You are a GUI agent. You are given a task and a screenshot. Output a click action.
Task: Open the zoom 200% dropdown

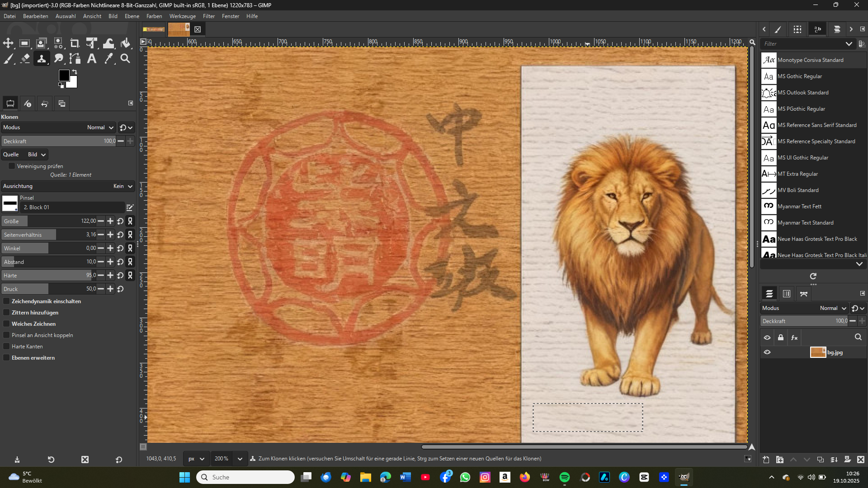click(x=240, y=459)
